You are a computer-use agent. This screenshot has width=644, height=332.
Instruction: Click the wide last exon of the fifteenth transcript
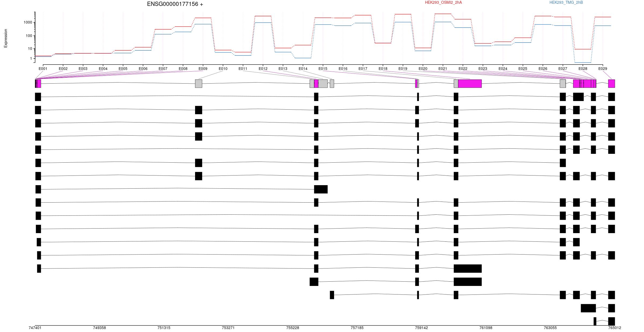click(468, 282)
